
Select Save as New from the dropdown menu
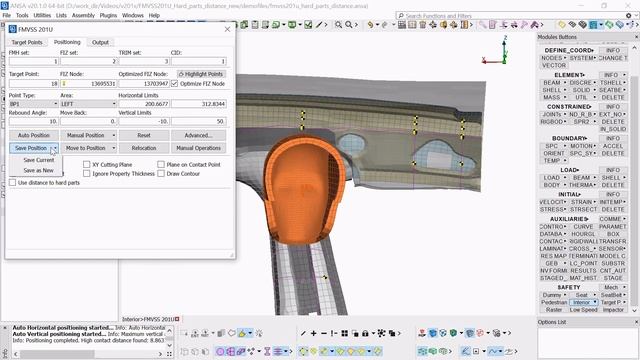point(38,170)
